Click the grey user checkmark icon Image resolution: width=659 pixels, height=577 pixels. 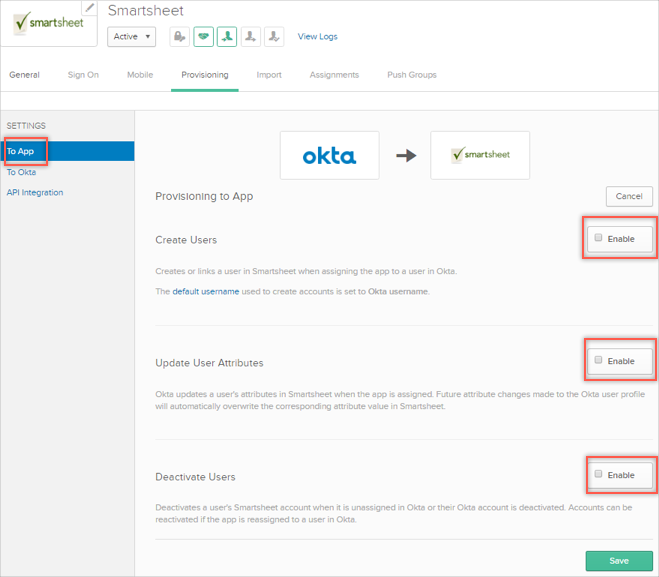click(274, 37)
